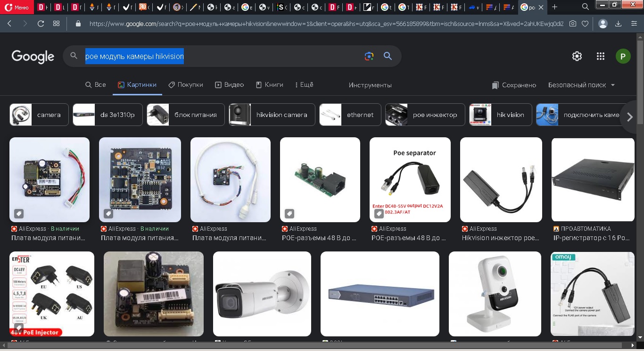This screenshot has width=644, height=351.
Task: Select the 'poe инжектор' suggestion chip
Action: [425, 115]
